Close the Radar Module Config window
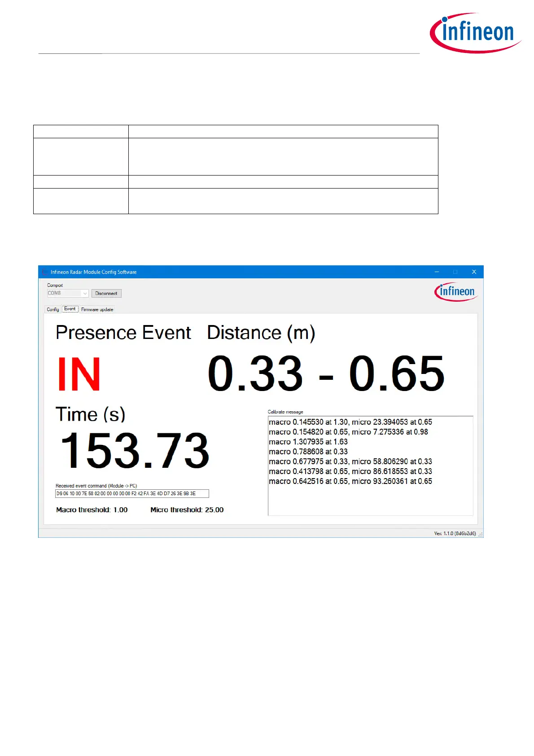 [474, 272]
